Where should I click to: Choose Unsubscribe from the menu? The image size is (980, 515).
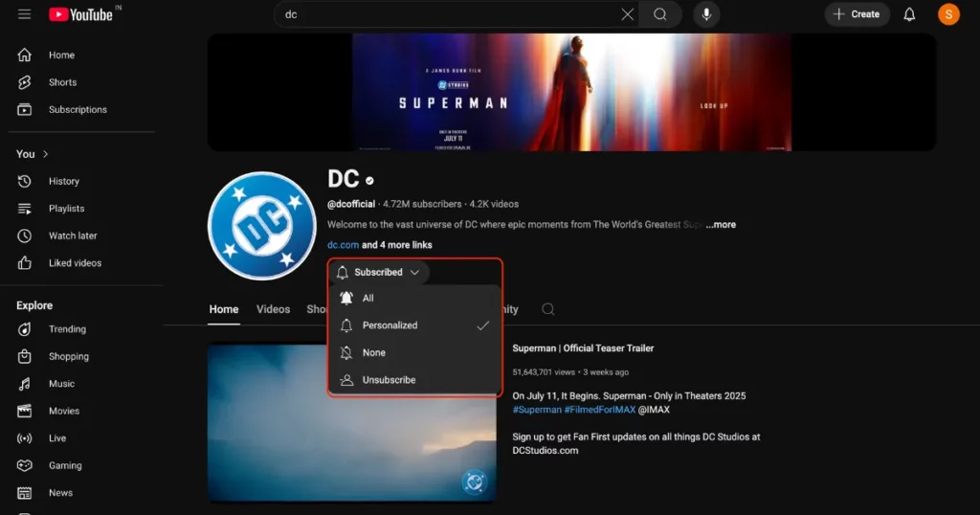click(x=414, y=380)
